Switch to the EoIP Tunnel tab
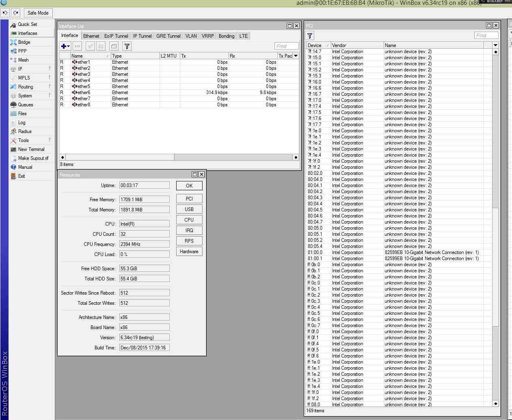 (x=116, y=36)
